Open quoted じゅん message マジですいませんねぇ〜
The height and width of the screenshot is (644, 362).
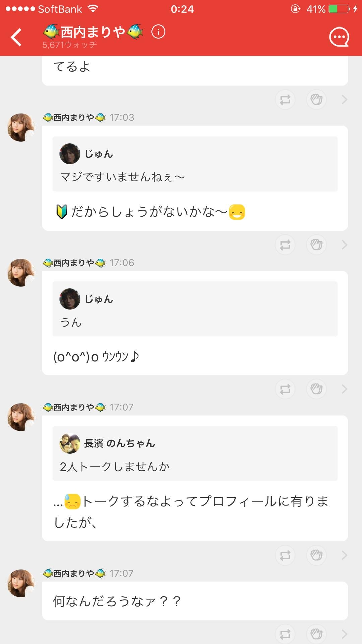(x=195, y=164)
